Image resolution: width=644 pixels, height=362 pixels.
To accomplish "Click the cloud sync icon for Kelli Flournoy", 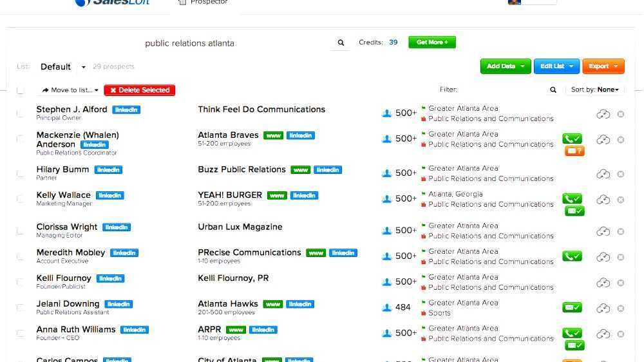I will pos(603,283).
